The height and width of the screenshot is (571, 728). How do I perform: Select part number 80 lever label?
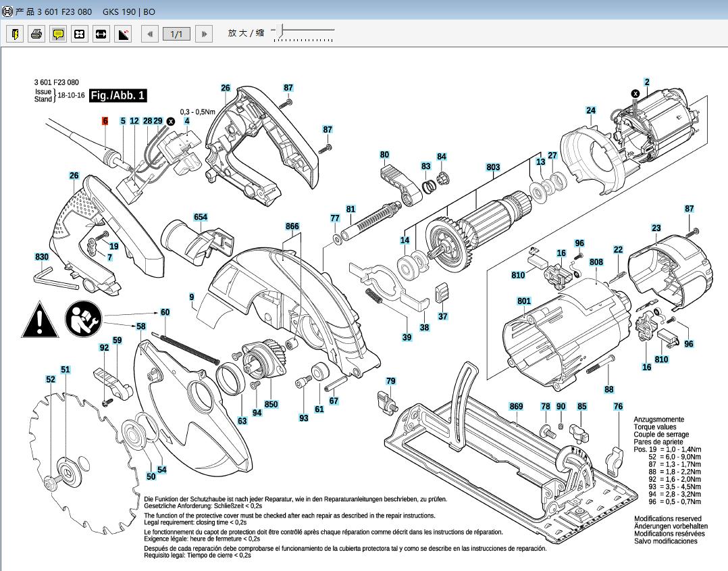point(384,155)
